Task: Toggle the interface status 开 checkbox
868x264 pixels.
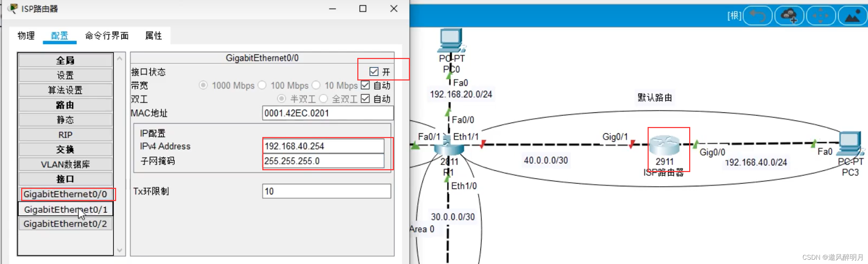Action: point(374,72)
